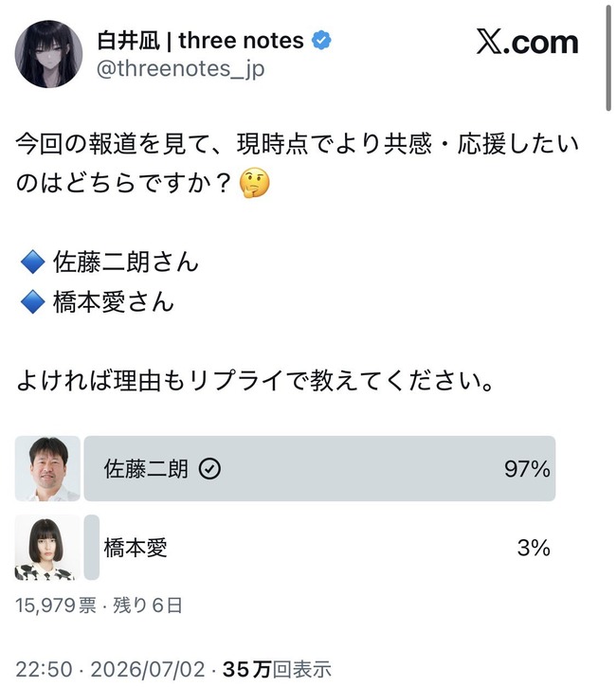616x687 pixels.
Task: Click the 白井凪 | three notes display name
Action: click(200, 41)
